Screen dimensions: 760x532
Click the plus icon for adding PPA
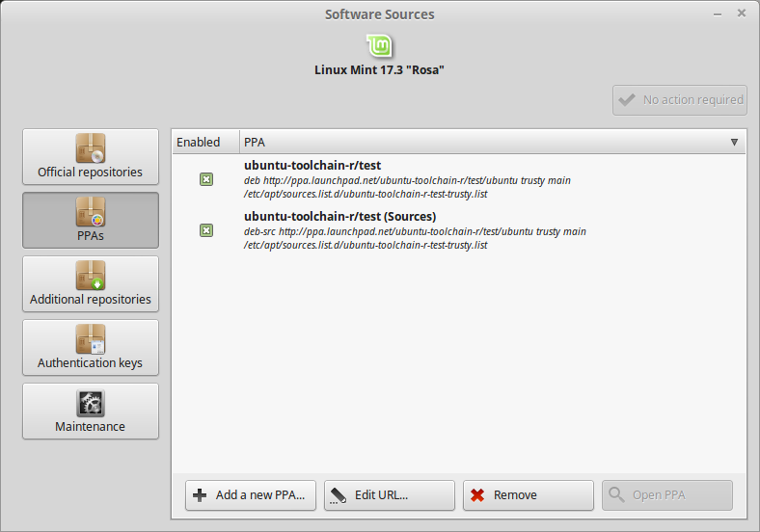200,495
